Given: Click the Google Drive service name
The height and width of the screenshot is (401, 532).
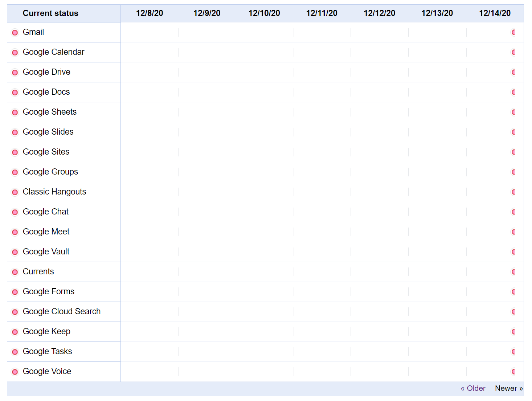Looking at the screenshot, I should (46, 72).
